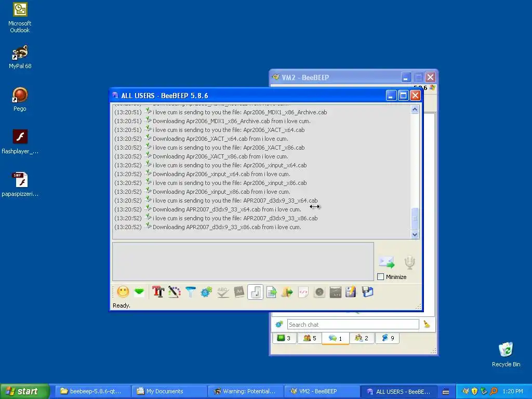Viewport: 532px width, 399px height.
Task: Switch to VM2 - BeeBEEP taskbar button
Action: pos(322,391)
